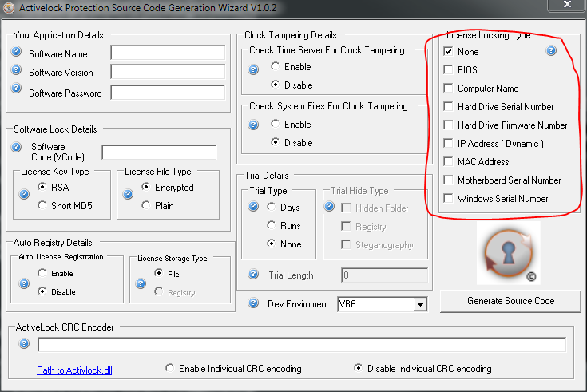Disable system files clock tampering check
The height and width of the screenshot is (392, 587).
(x=276, y=142)
